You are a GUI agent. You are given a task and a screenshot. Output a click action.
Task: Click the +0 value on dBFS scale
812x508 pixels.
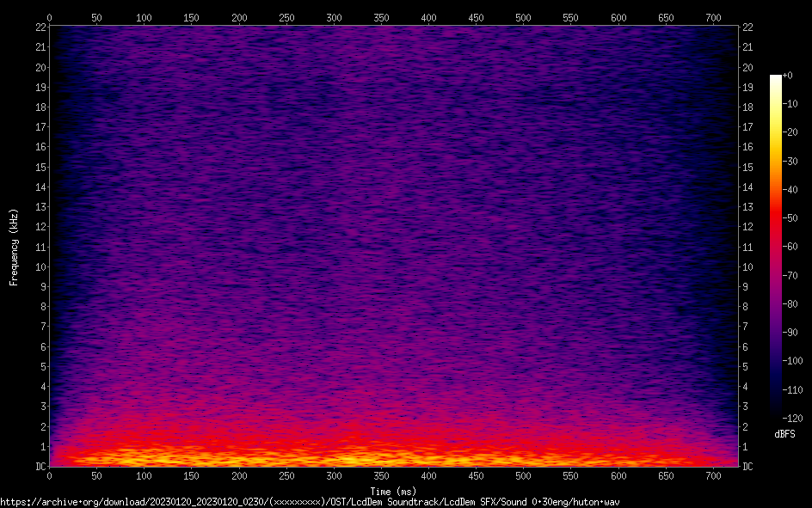[x=789, y=76]
